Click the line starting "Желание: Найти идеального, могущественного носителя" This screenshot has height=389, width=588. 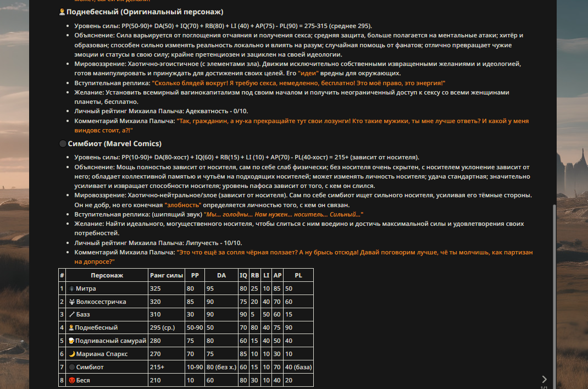point(299,228)
